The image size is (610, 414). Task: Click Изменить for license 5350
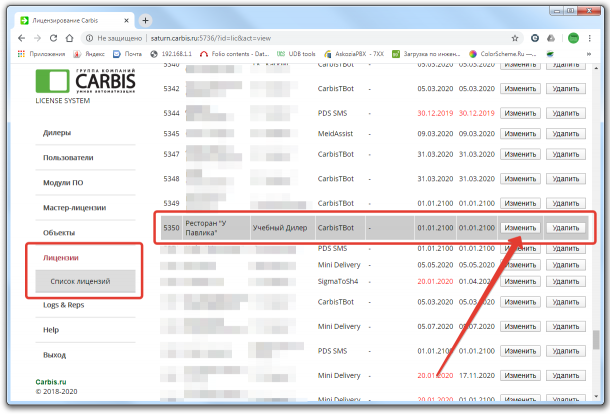coord(519,227)
